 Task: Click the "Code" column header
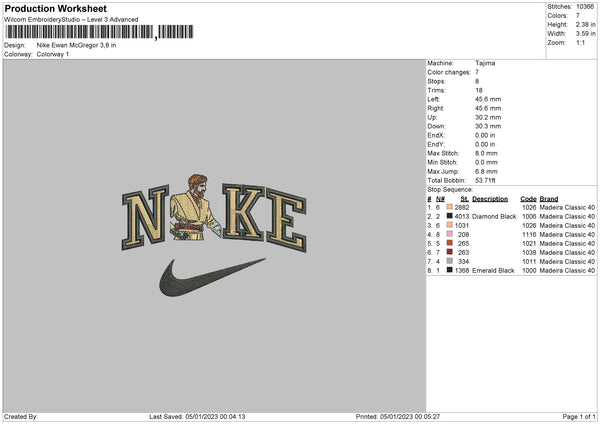528,199
